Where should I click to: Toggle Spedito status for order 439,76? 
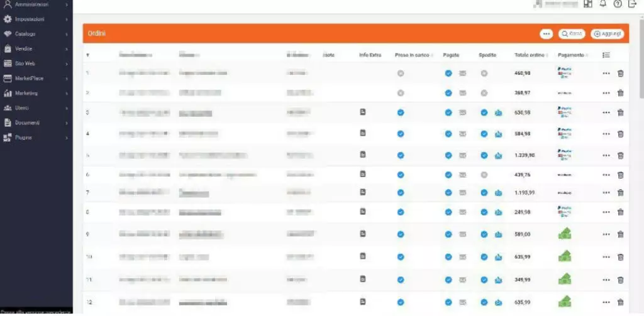pyautogui.click(x=484, y=175)
